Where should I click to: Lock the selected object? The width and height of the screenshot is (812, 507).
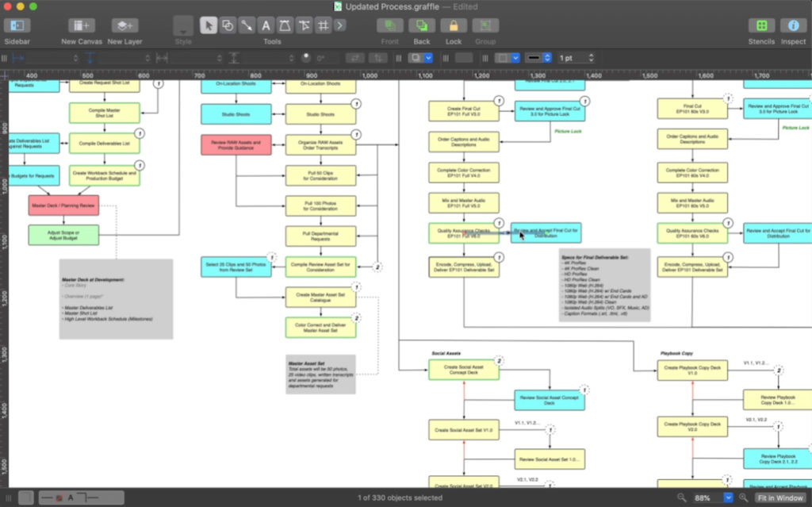click(454, 26)
